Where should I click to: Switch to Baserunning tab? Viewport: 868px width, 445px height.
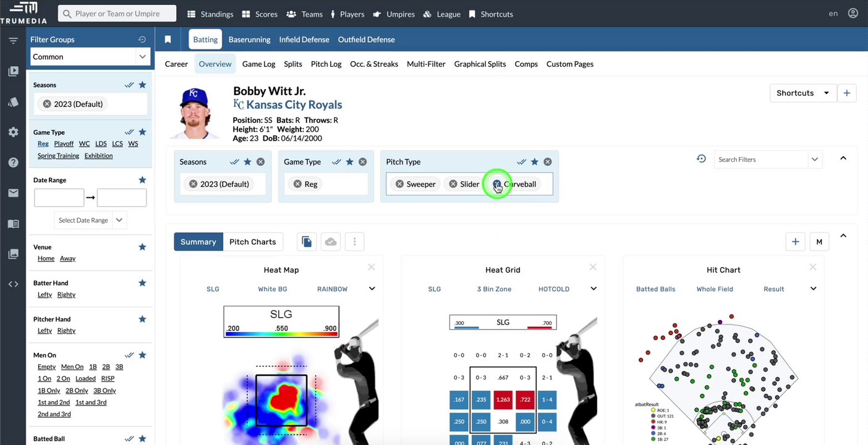pyautogui.click(x=249, y=40)
